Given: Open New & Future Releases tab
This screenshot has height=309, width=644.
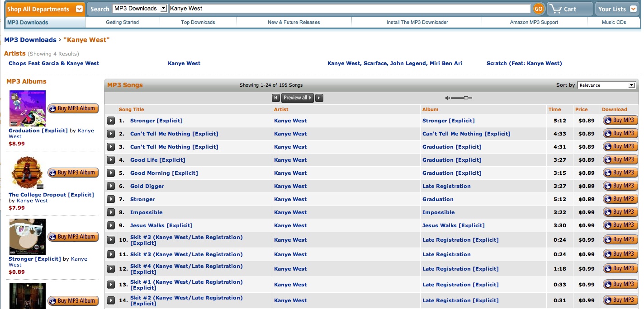Looking at the screenshot, I should (294, 22).
